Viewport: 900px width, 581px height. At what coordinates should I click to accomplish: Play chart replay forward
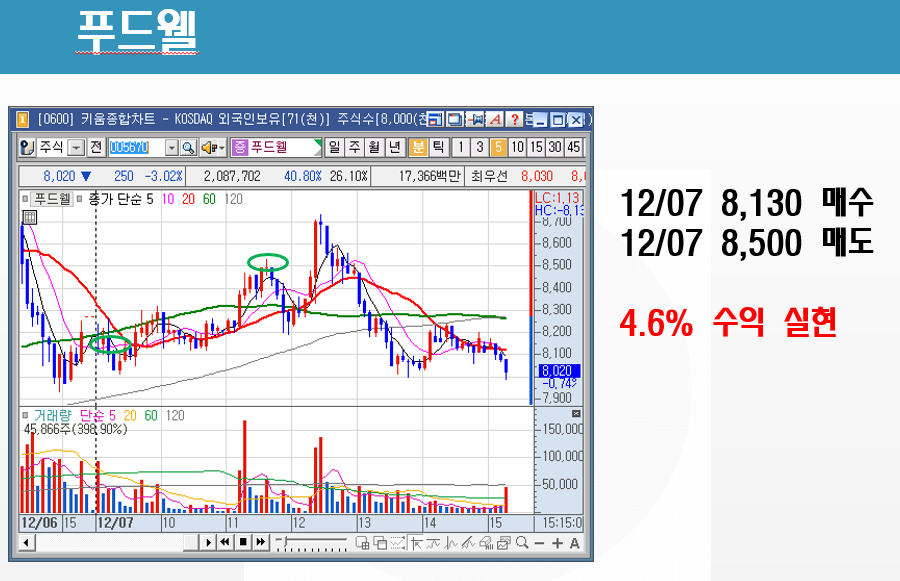coord(208,543)
